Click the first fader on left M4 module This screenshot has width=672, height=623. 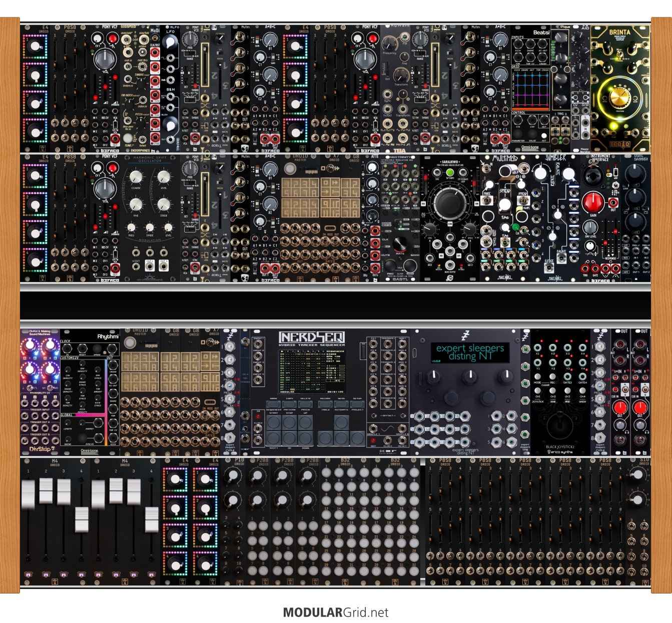click(x=29, y=491)
